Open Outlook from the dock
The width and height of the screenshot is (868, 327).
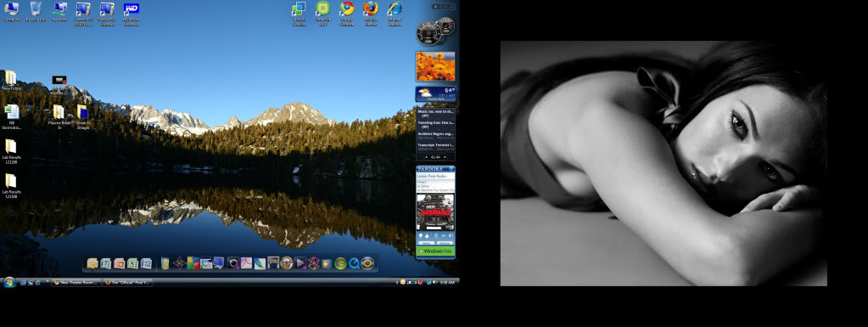click(x=92, y=263)
